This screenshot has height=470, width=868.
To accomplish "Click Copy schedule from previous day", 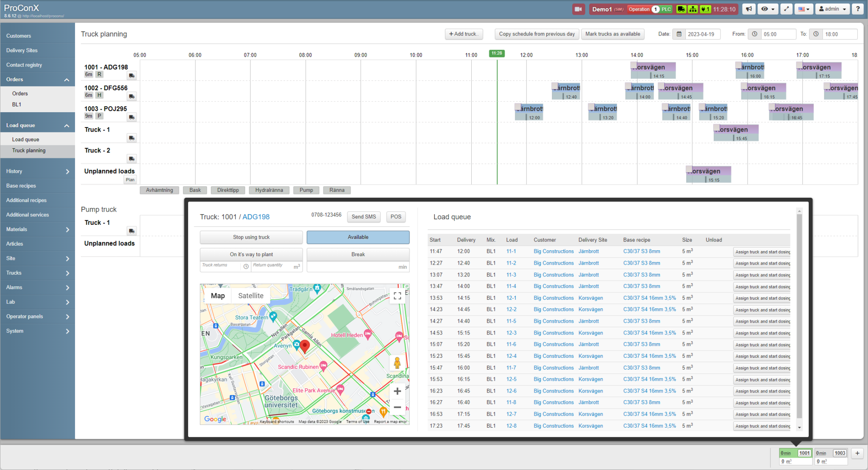I will 537,34.
